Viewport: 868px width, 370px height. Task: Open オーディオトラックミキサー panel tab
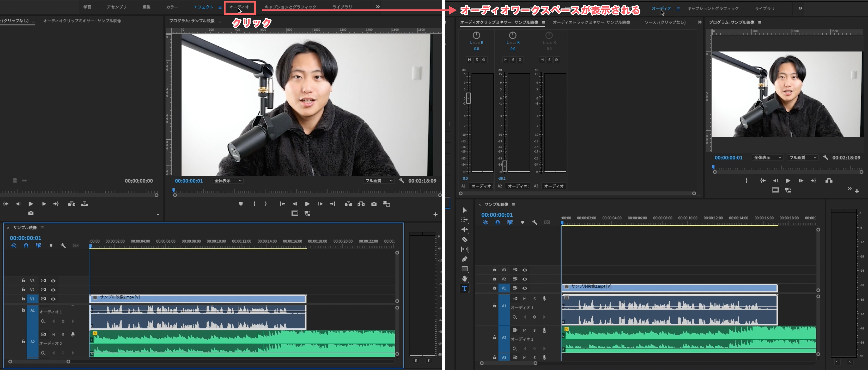coord(591,23)
